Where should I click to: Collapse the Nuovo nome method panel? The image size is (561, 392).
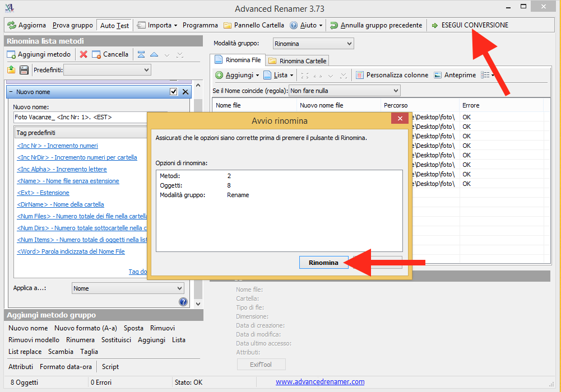point(11,92)
